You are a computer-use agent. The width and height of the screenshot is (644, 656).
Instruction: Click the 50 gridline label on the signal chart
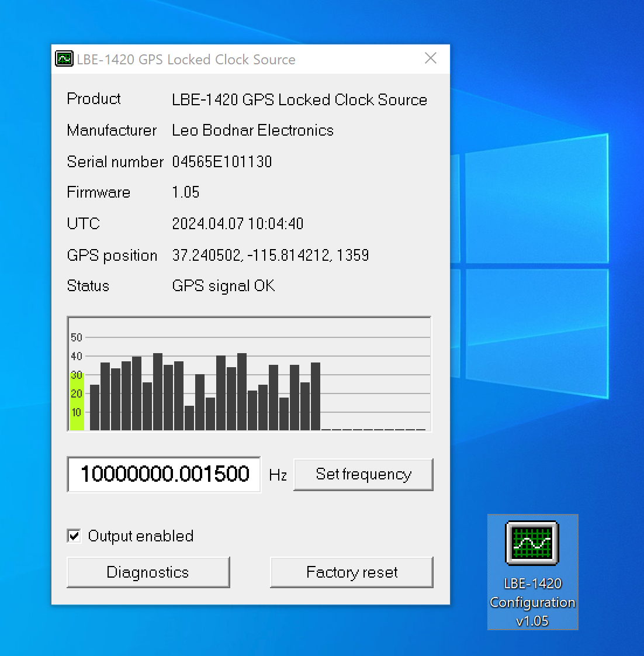point(77,337)
